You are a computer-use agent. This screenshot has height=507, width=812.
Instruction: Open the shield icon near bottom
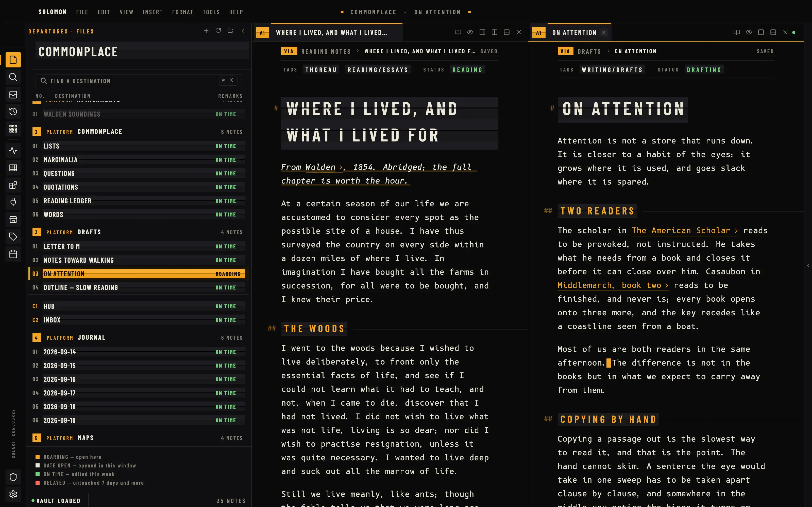13,477
